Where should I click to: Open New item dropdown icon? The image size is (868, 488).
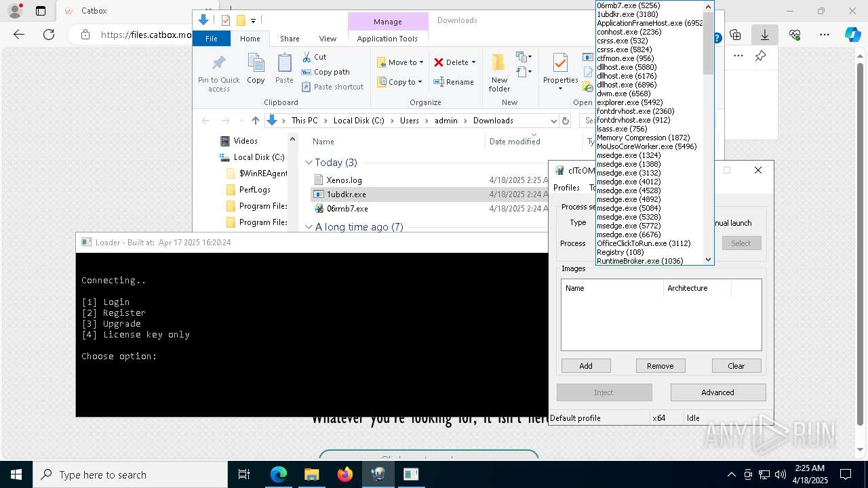point(524,57)
